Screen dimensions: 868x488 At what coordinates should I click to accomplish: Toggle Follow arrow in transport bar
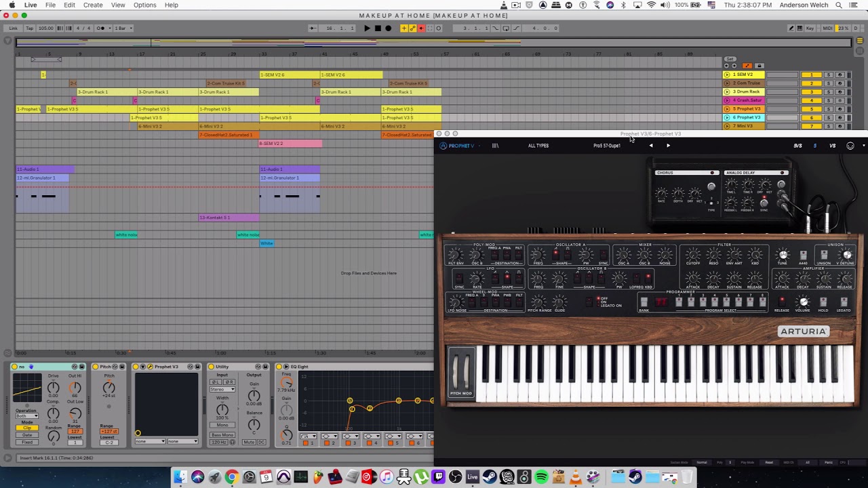(x=313, y=28)
